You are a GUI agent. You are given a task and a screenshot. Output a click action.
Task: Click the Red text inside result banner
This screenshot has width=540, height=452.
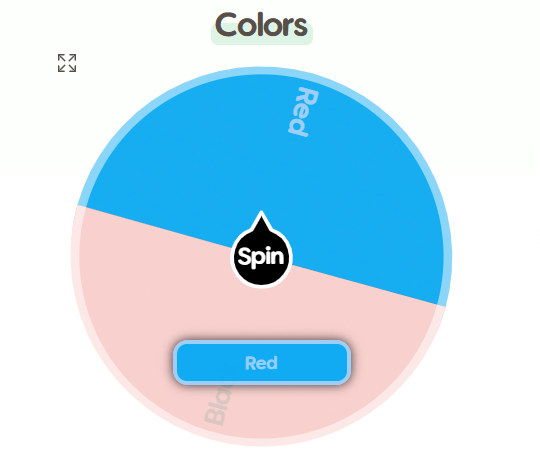[x=261, y=363]
